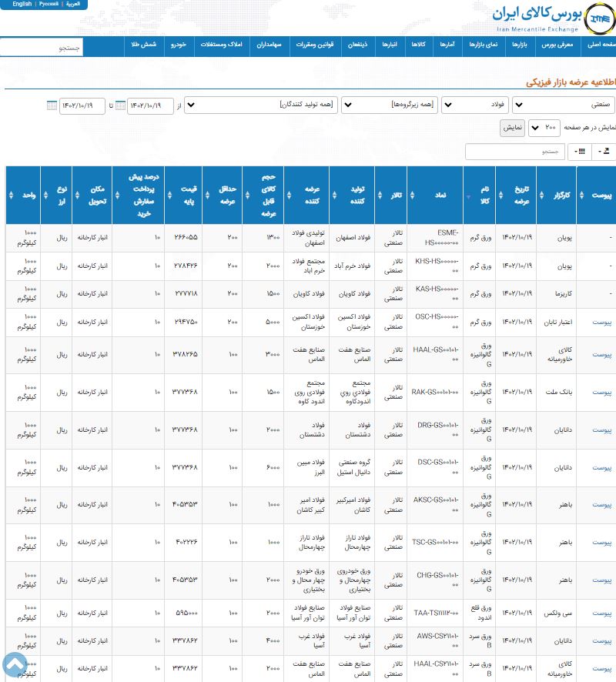The image size is (616, 682).
Task: Open the همه زیرگروه‌ها subgroup dropdown
Action: coord(390,105)
